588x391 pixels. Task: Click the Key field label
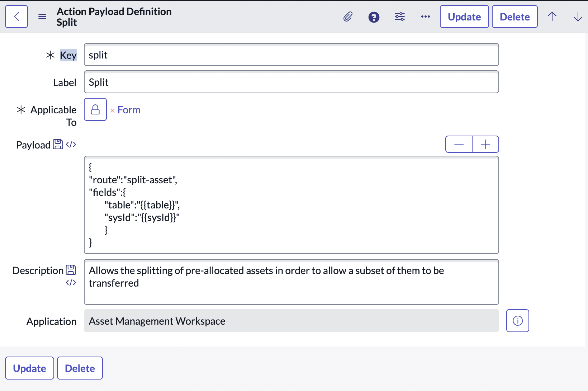(x=68, y=55)
